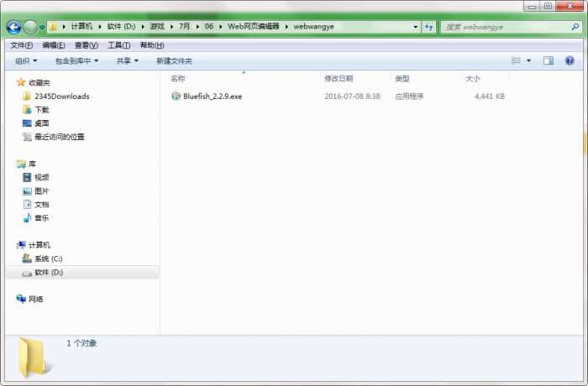Open recent pages dropdown beside Forward button
The width and height of the screenshot is (588, 386).
[42, 28]
